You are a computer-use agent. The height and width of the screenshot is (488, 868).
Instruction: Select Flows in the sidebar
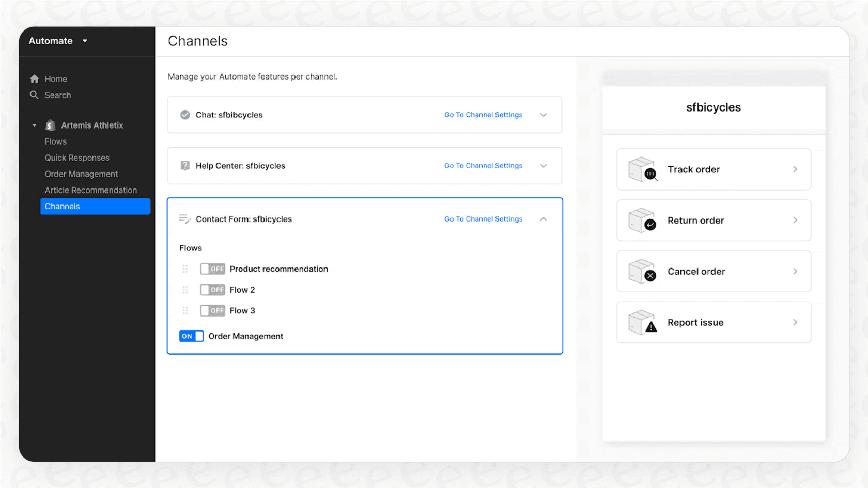(55, 141)
